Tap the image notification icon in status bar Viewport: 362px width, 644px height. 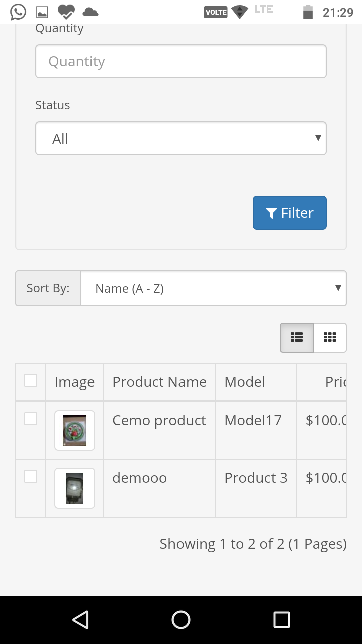pyautogui.click(x=42, y=12)
